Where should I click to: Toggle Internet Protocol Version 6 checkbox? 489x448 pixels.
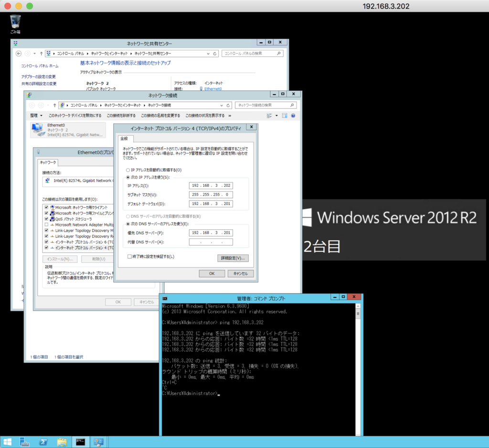point(46,242)
